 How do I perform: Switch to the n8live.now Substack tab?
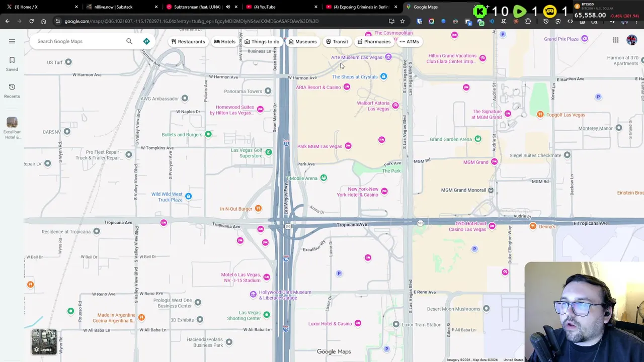[x=121, y=7]
